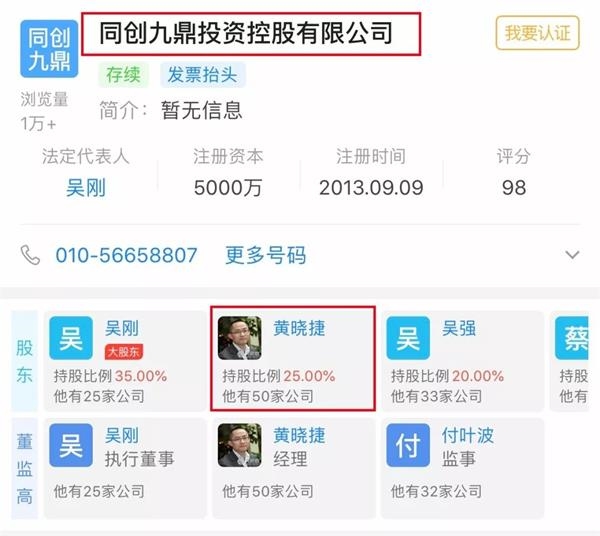Tap 黄晓捷 shareholder photo thumbnail
The image size is (600, 536).
point(240,338)
